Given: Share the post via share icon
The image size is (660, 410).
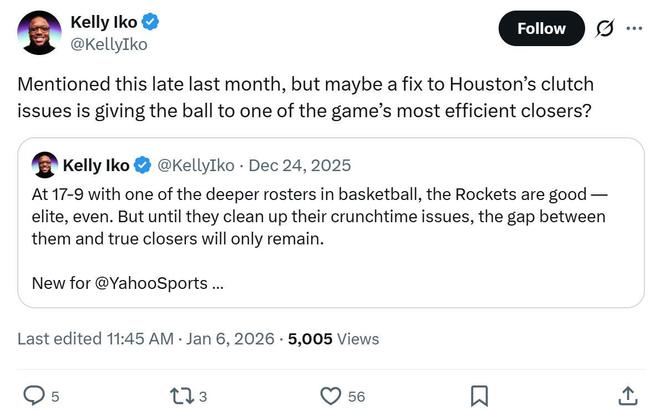Looking at the screenshot, I should click(627, 396).
